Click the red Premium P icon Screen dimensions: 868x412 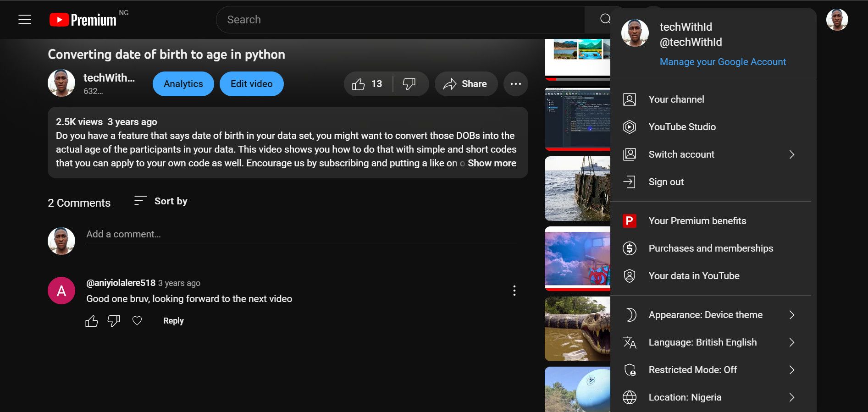(630, 221)
